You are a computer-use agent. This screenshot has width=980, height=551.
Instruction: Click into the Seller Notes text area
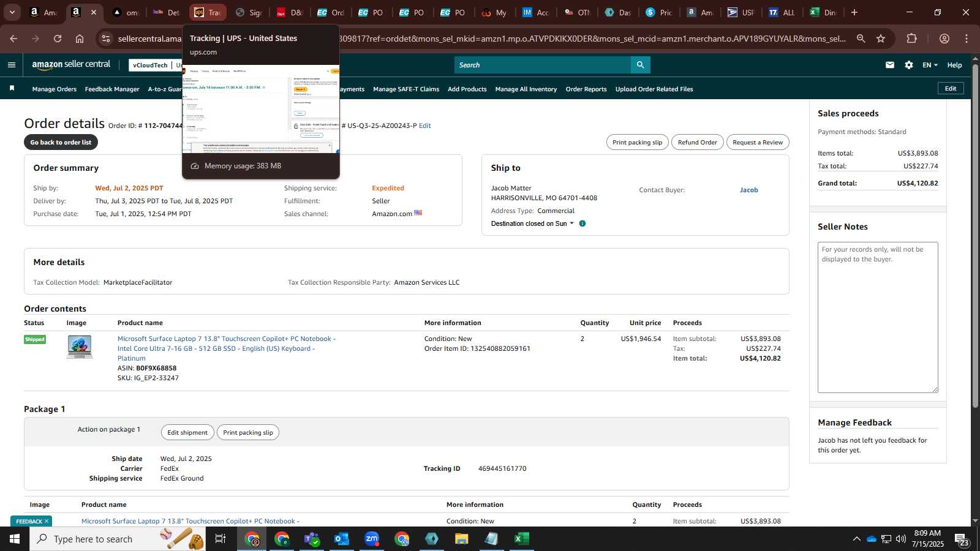pyautogui.click(x=878, y=317)
